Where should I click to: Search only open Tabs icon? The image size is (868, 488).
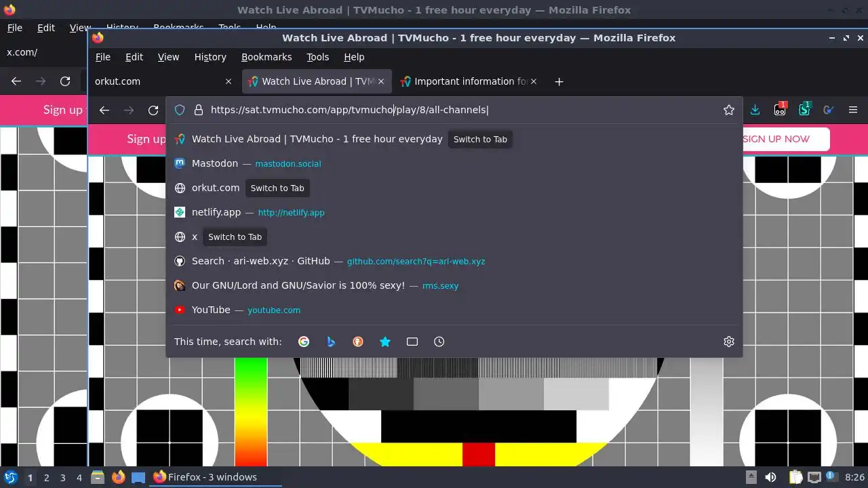point(412,342)
